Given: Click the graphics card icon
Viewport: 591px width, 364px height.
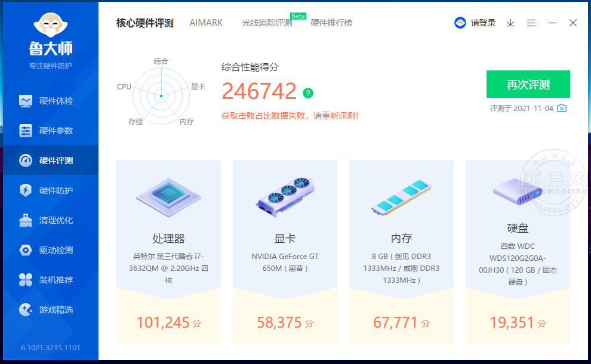Looking at the screenshot, I should point(285,197).
